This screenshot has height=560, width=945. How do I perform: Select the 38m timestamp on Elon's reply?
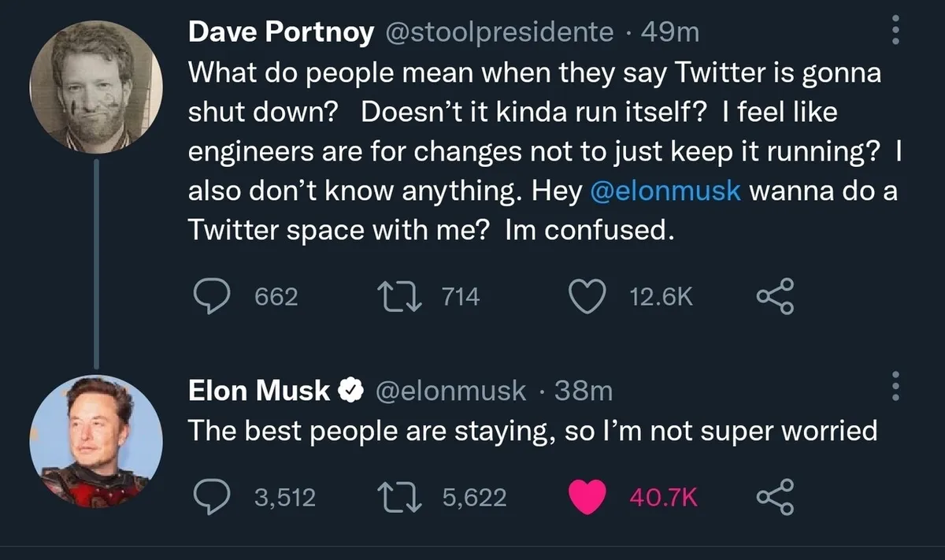[584, 390]
